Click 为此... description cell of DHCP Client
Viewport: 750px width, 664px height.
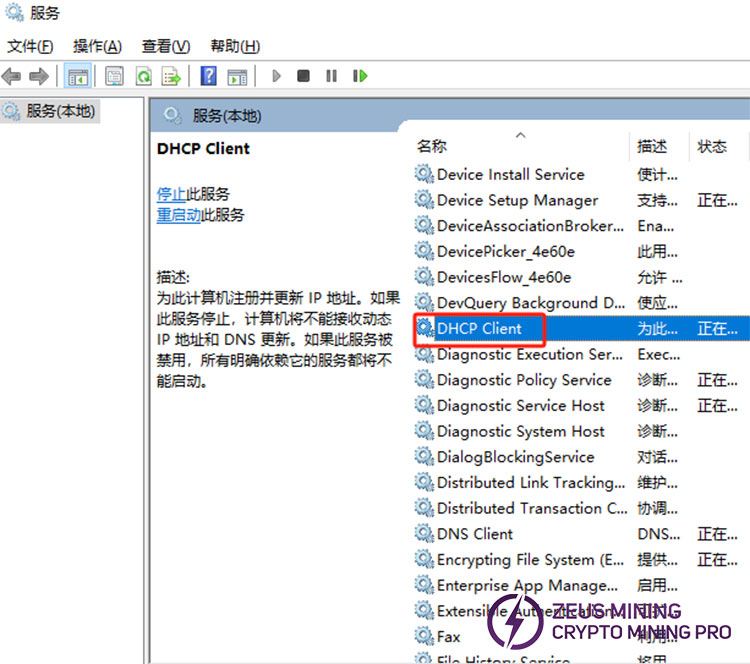pyautogui.click(x=657, y=329)
